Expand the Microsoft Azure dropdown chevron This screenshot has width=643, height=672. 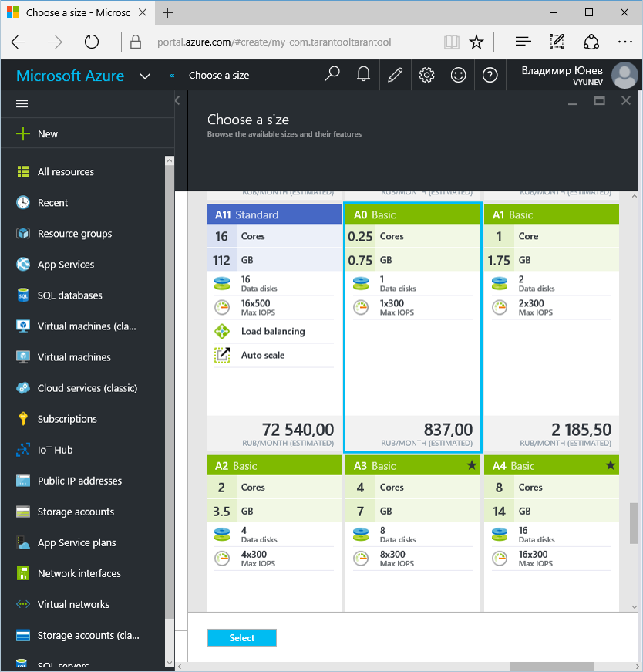click(x=145, y=76)
